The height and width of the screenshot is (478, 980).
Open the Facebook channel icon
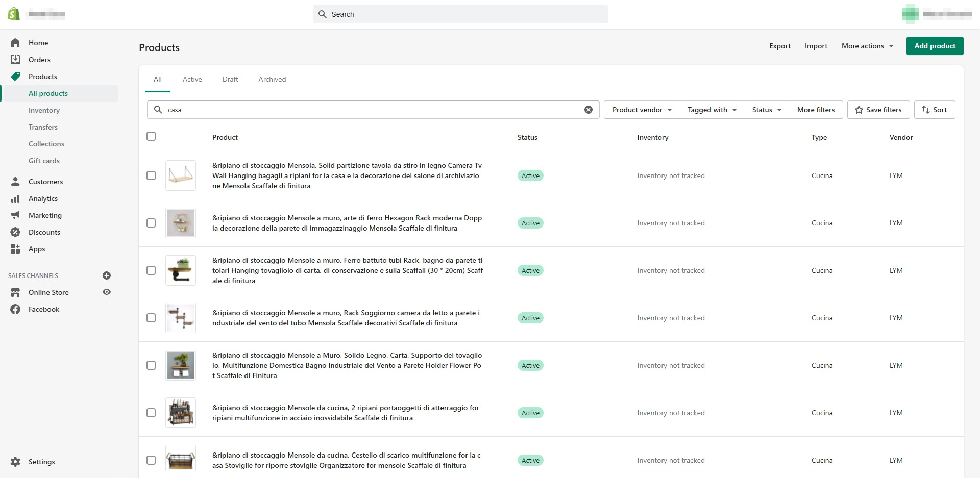pos(15,309)
